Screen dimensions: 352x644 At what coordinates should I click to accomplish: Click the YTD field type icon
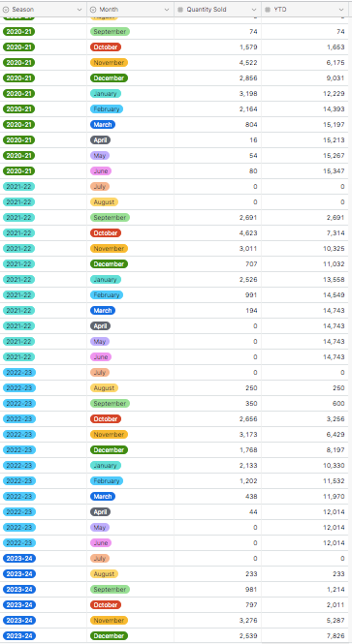pos(268,10)
